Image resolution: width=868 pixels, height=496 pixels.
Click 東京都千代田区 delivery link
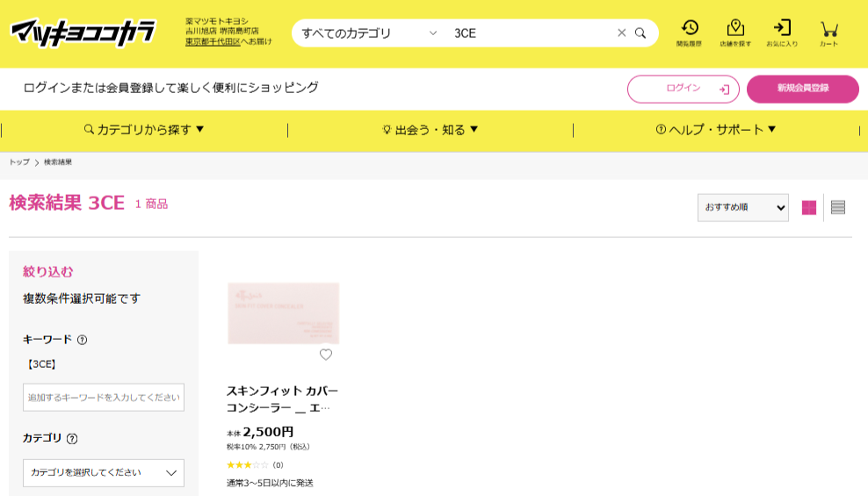click(x=213, y=41)
